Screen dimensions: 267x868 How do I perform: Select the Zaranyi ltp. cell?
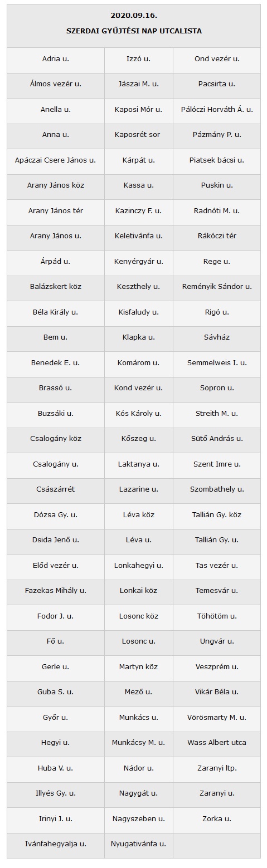217,768
